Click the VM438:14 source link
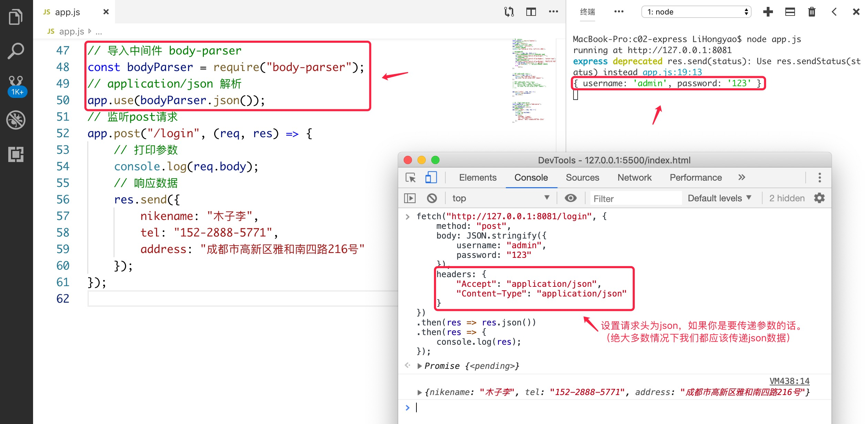This screenshot has height=424, width=868. pos(789,381)
